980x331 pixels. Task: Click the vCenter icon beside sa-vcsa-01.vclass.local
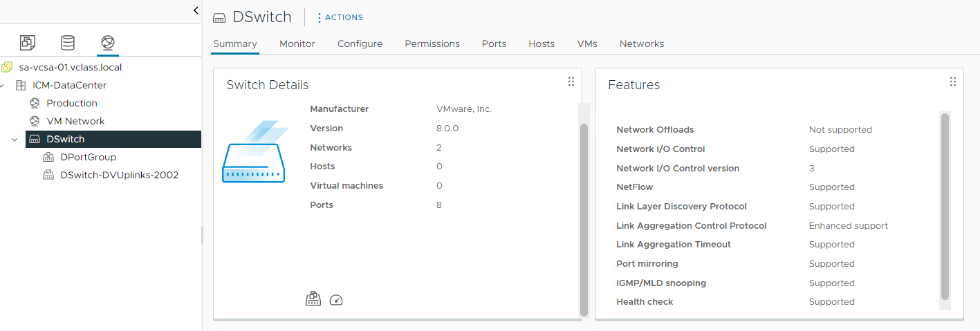point(7,67)
